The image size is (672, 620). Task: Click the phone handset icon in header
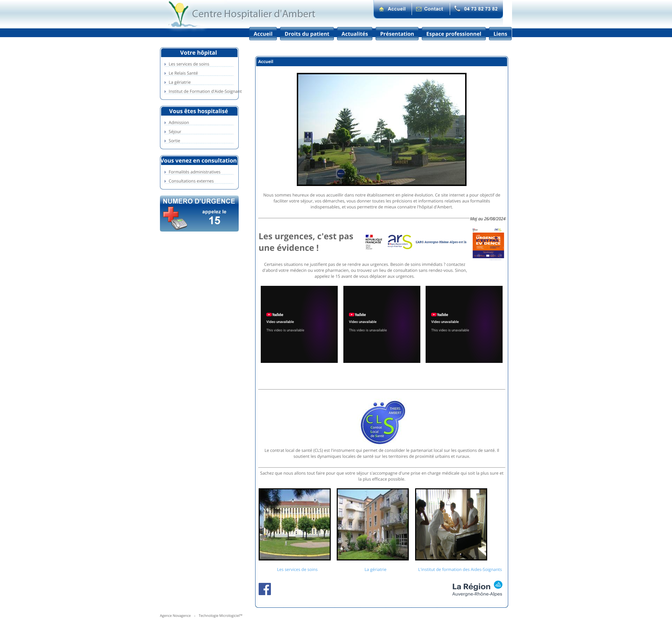[x=457, y=8]
